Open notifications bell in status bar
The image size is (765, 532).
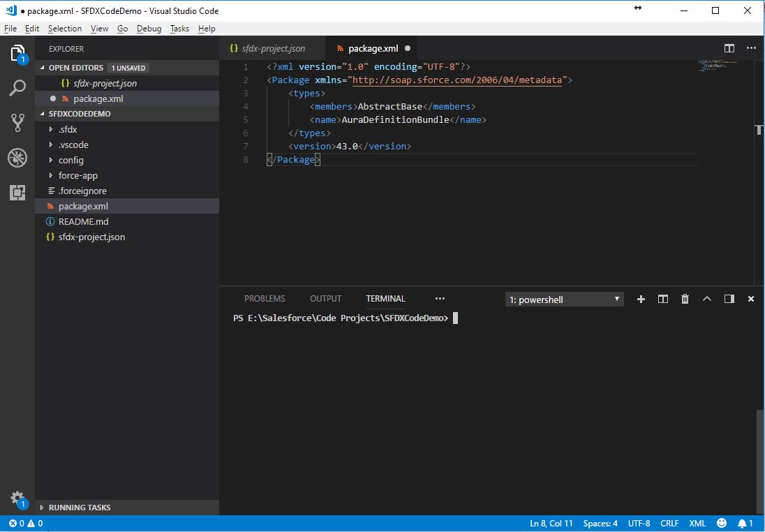[745, 523]
